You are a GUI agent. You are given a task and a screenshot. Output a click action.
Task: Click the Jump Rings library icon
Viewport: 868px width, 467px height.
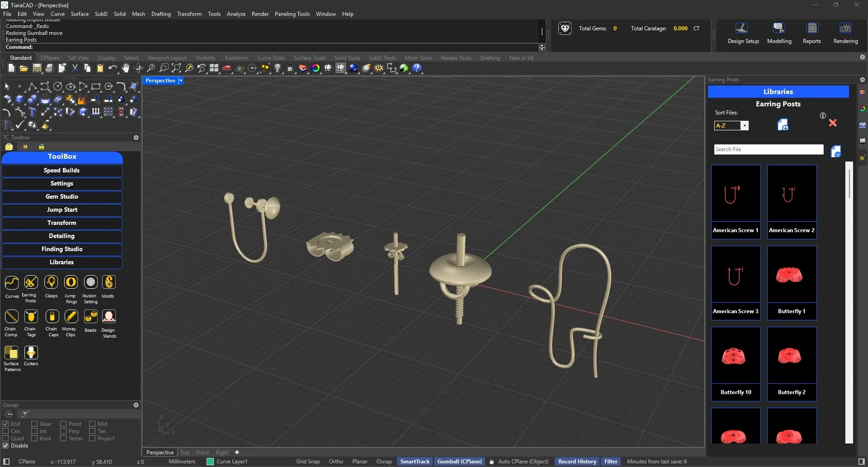tap(71, 283)
